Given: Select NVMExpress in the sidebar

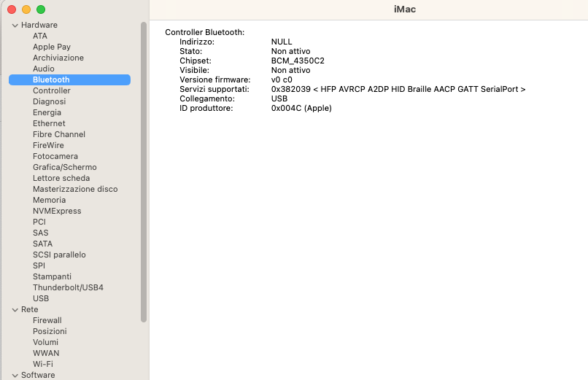Looking at the screenshot, I should click(57, 211).
